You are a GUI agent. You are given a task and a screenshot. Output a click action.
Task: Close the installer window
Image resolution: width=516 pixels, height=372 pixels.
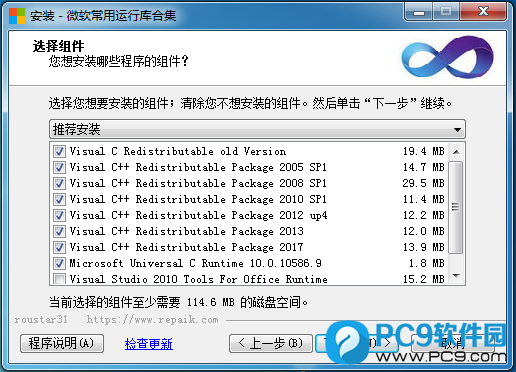[x=484, y=12]
